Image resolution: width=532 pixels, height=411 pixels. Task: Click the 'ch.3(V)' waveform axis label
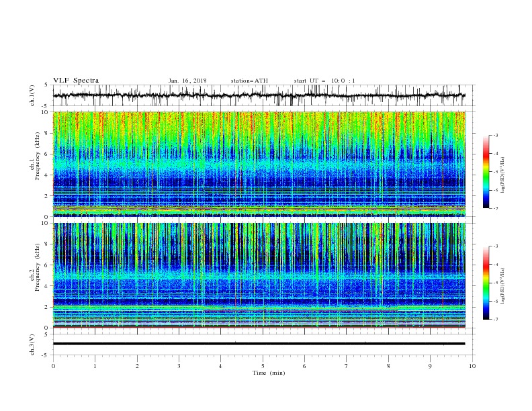pyautogui.click(x=32, y=345)
